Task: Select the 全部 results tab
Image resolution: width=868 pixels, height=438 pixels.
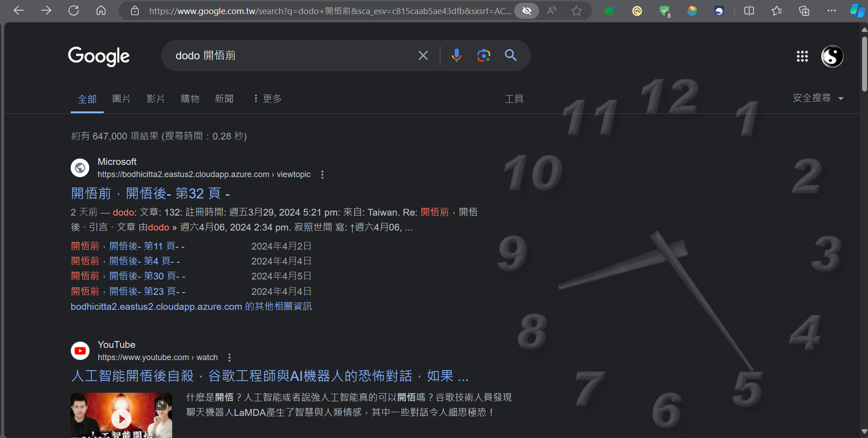Action: point(87,99)
